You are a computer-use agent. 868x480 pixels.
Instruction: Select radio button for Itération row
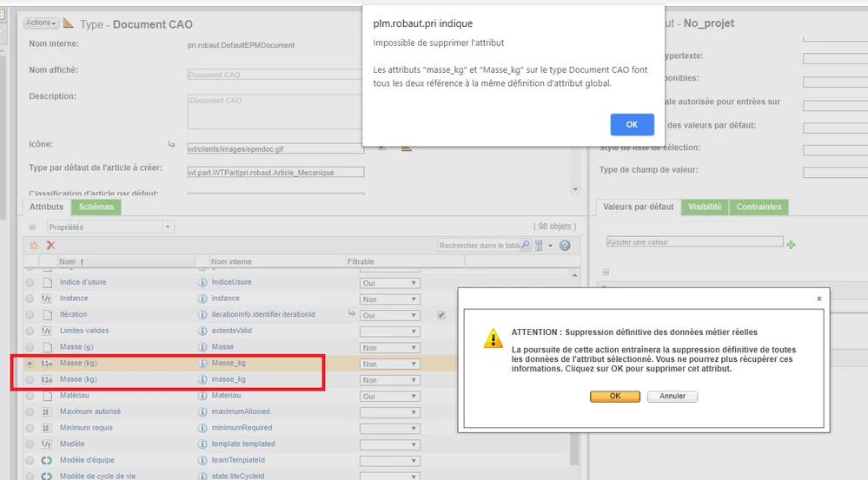pyautogui.click(x=30, y=315)
